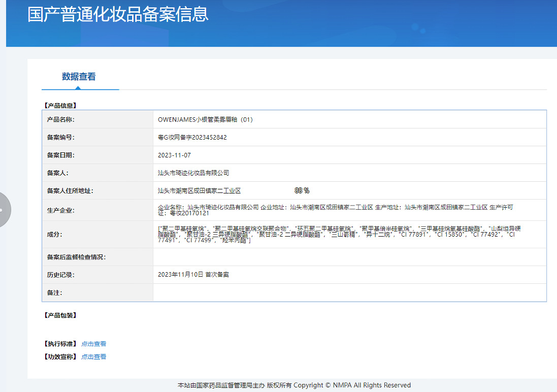Select the filing number 粤G妆网备字2023452842
Viewport: 557px width, 392px height.
pyautogui.click(x=192, y=138)
